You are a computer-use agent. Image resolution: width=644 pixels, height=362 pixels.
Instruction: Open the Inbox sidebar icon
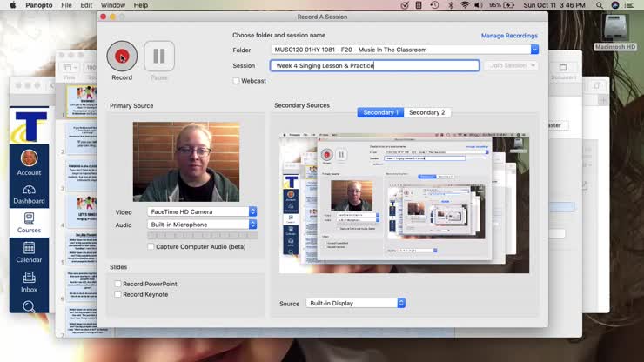pyautogui.click(x=29, y=282)
